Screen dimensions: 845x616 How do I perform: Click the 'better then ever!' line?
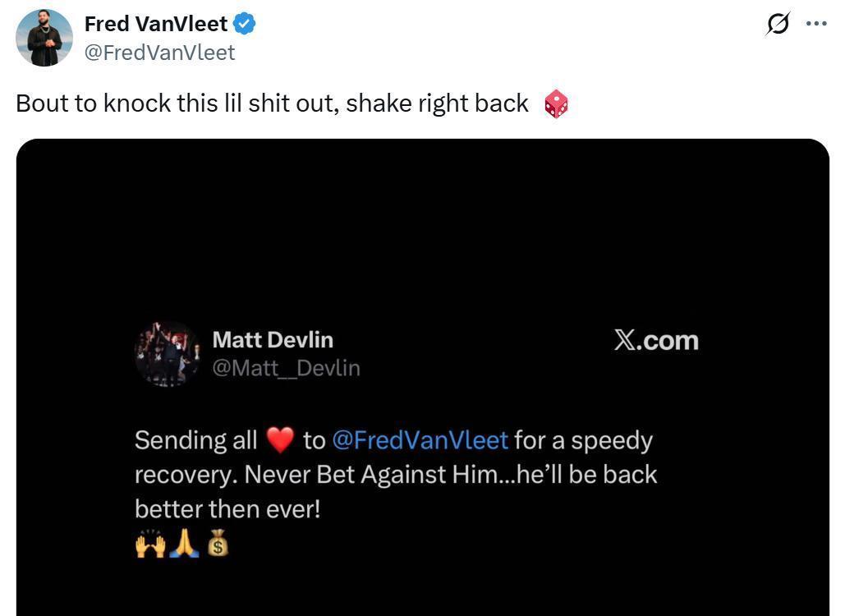[227, 509]
